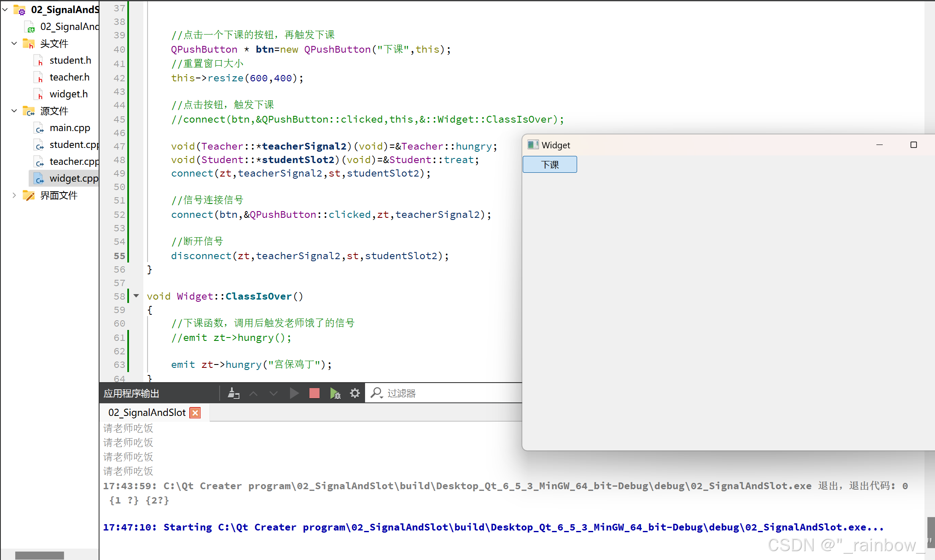Select the 02_SignalAndSlot output tab

(147, 413)
